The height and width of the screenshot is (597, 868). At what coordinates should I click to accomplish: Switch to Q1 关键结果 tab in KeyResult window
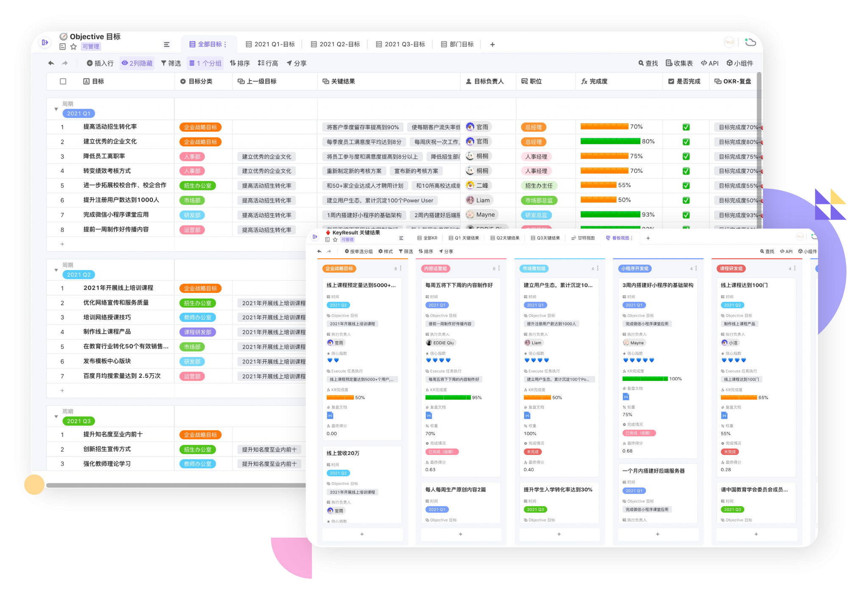[x=464, y=238]
